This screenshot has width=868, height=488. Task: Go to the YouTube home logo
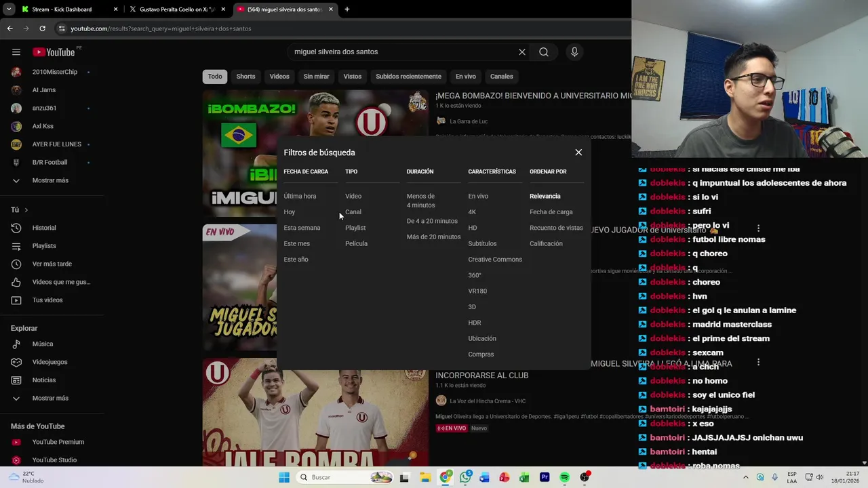pos(54,52)
